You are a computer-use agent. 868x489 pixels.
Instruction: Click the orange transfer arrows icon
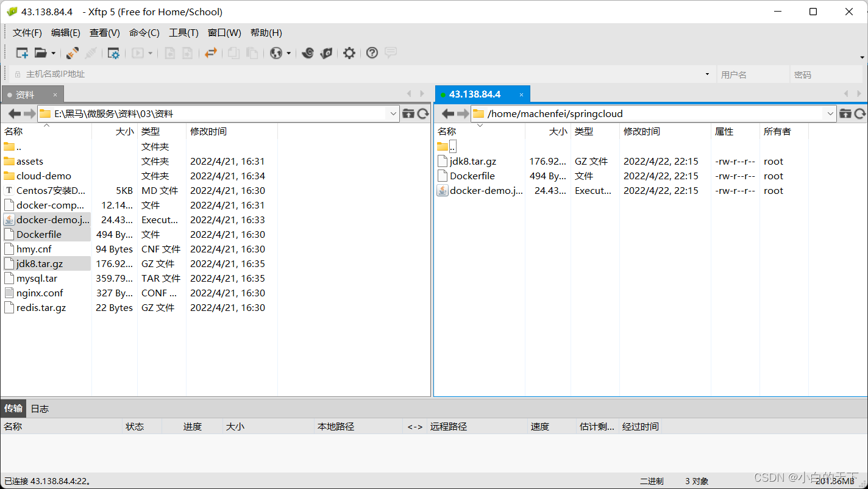point(211,53)
